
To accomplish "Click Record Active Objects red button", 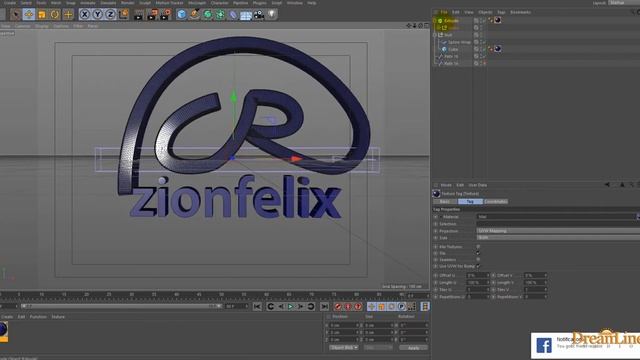I will click(338, 306).
